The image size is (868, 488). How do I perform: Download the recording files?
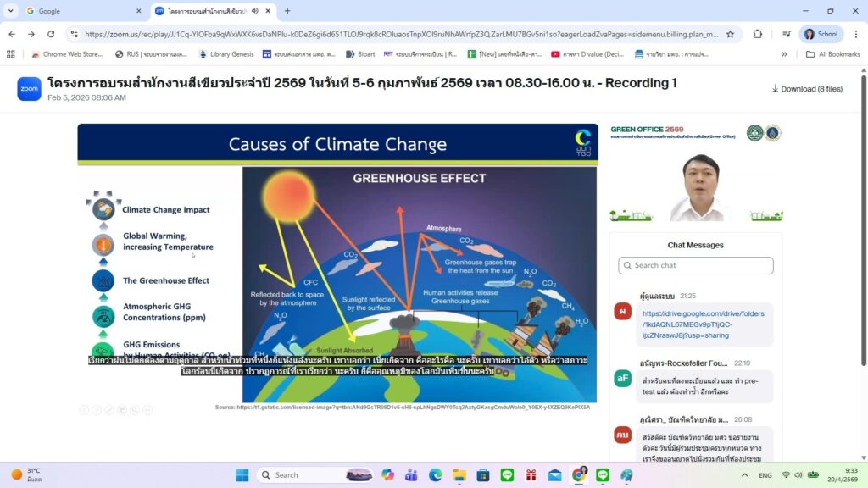[806, 89]
